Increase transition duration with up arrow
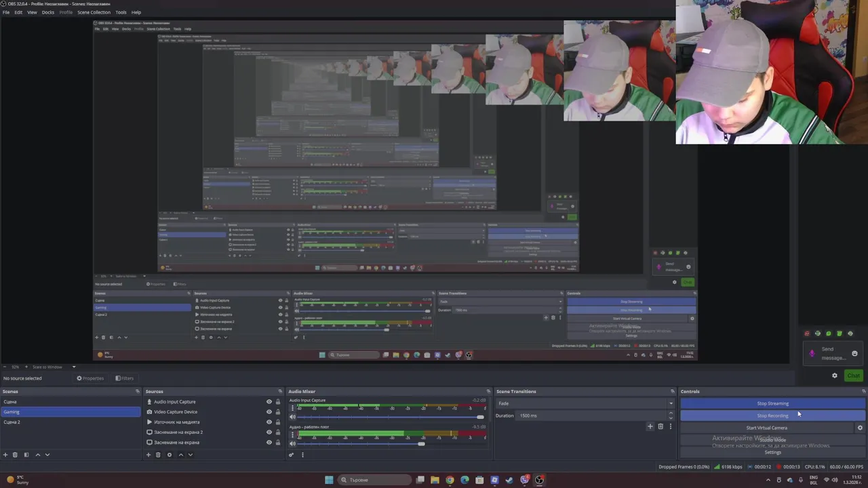Screen dimensions: 868x488 pos(671,413)
